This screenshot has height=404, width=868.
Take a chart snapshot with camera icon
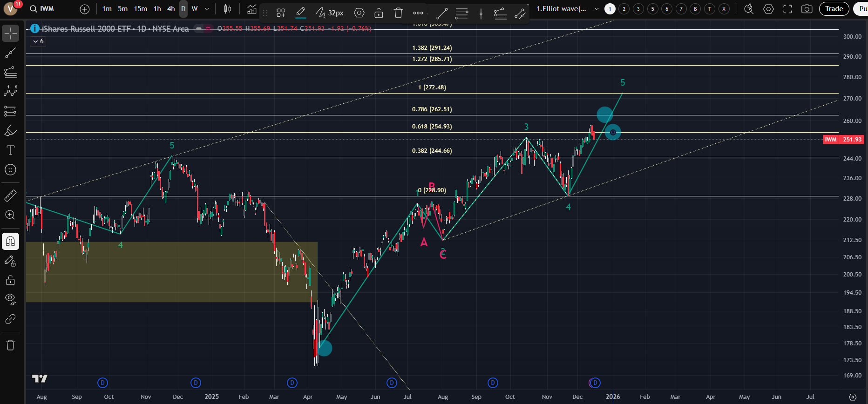click(x=807, y=9)
